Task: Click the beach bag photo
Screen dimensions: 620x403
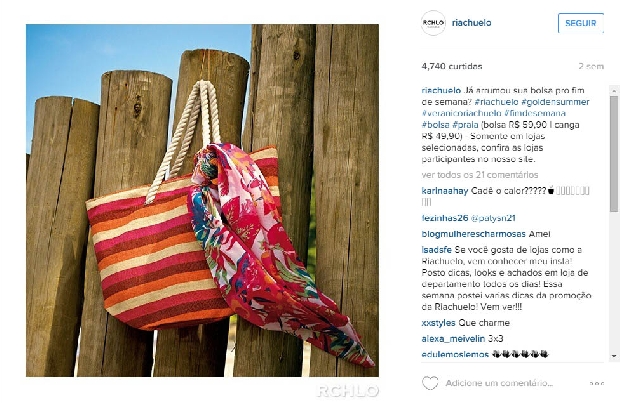Action: click(x=202, y=200)
